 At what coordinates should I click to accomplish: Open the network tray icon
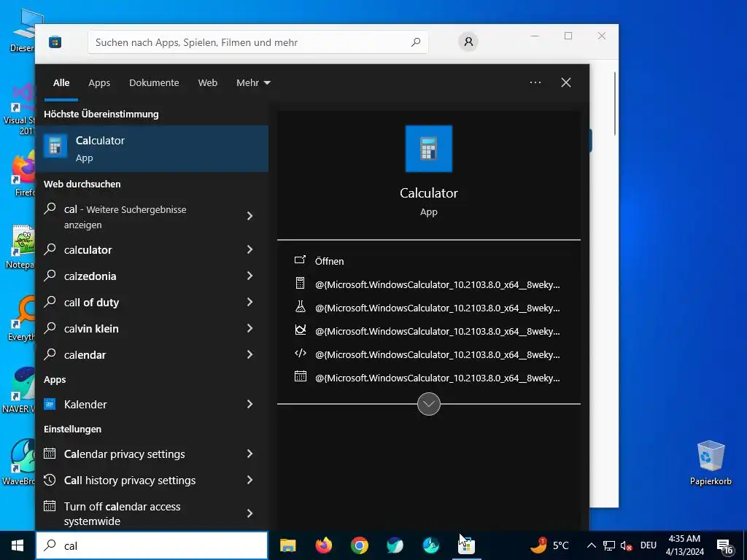609,545
